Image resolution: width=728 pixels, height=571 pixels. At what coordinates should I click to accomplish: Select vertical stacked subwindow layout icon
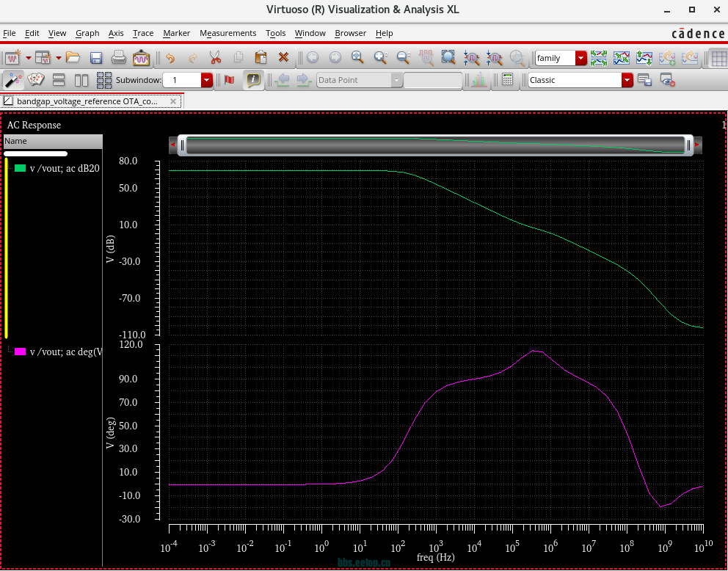[59, 80]
